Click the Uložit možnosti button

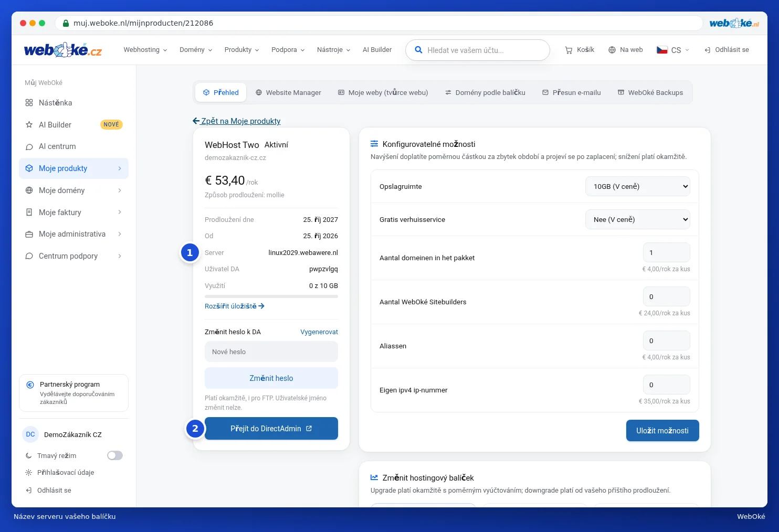click(662, 431)
